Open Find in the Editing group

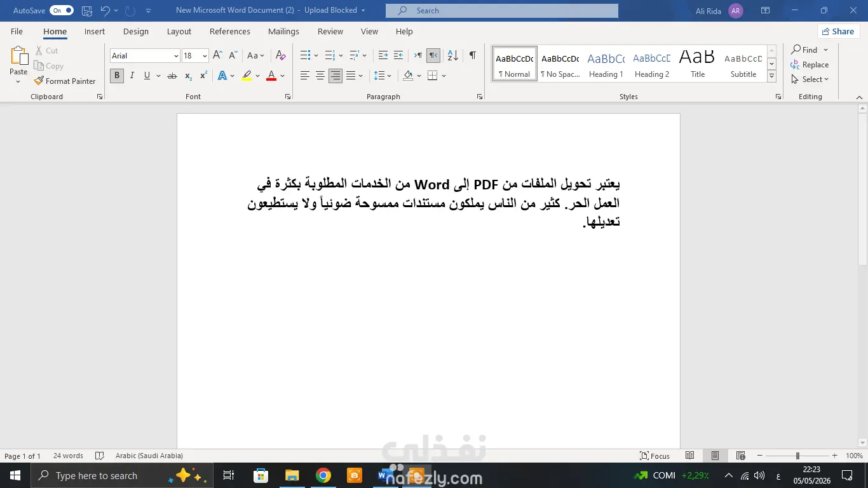point(804,50)
